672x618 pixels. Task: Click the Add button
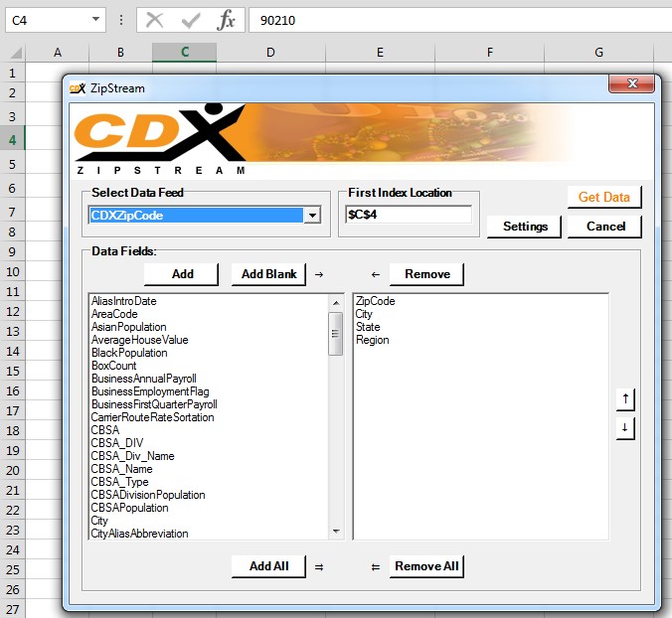(x=182, y=274)
